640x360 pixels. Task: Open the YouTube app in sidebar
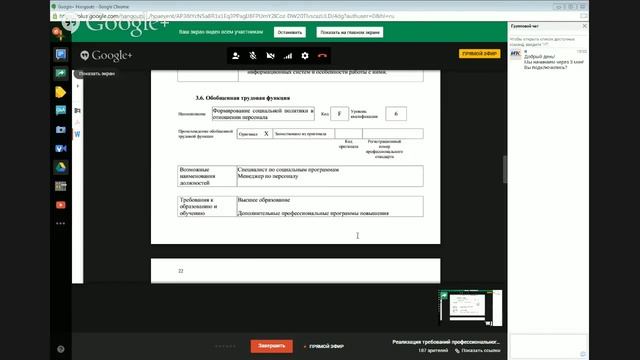61,205
